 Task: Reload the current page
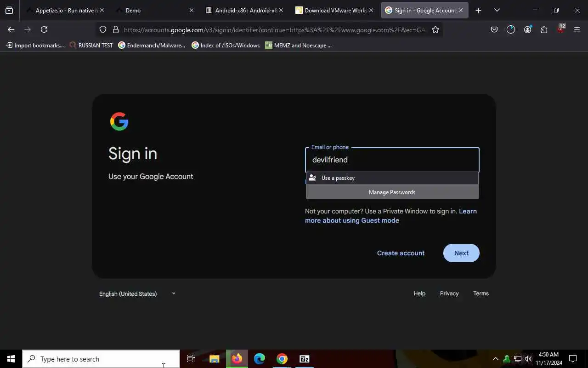[x=44, y=29]
